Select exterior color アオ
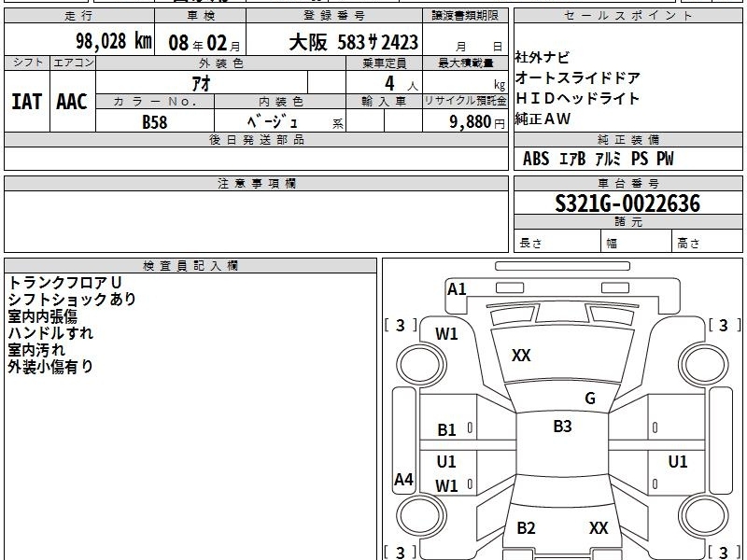 click(x=202, y=84)
